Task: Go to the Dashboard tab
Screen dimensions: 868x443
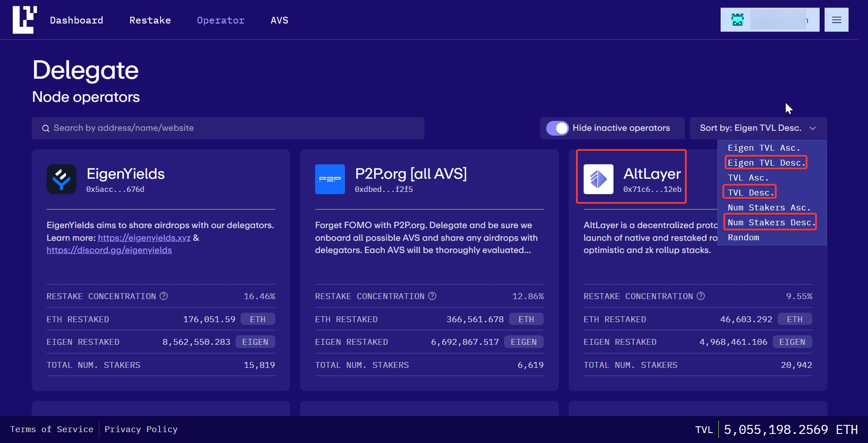Action: (x=76, y=20)
